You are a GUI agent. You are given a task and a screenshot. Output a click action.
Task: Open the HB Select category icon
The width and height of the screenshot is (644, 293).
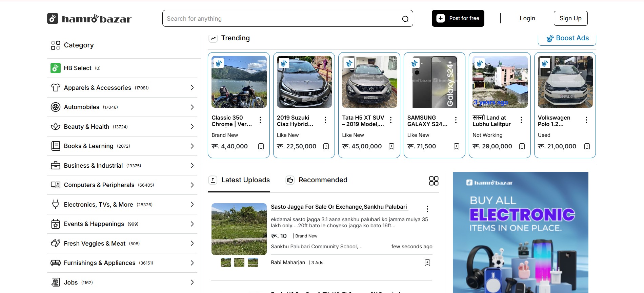tap(56, 68)
